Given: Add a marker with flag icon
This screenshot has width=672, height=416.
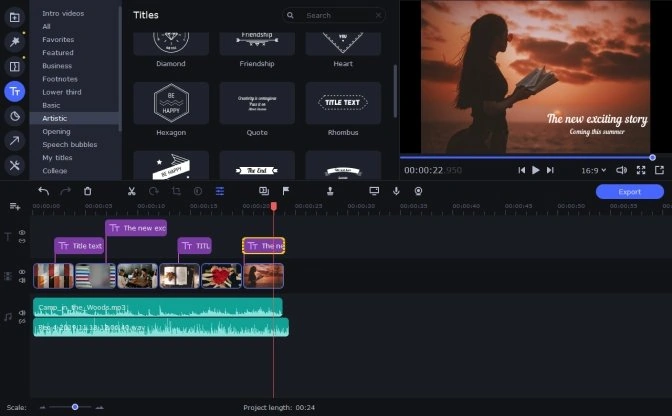Looking at the screenshot, I should (286, 191).
